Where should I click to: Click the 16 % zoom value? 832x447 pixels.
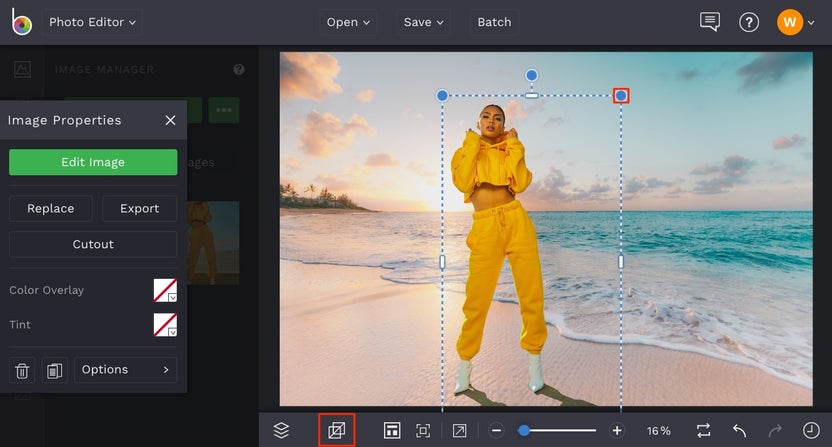658,431
